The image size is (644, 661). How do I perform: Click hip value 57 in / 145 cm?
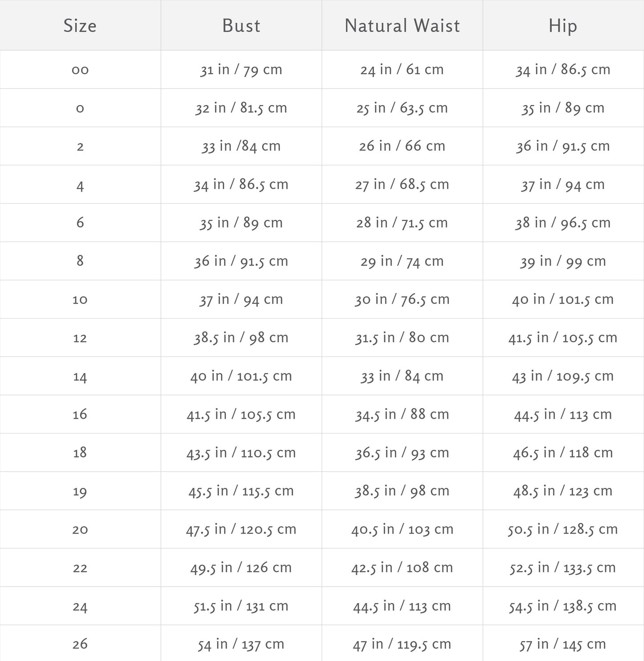pos(563,644)
